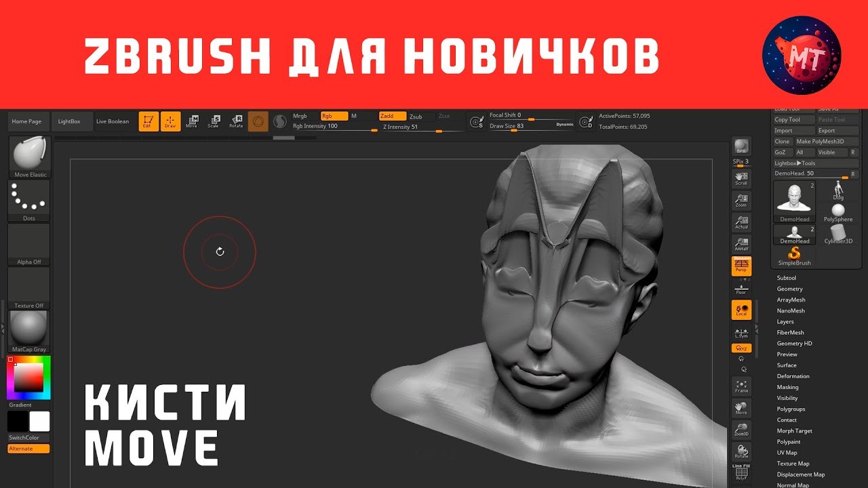Select the Cylinder3D tool
Image resolution: width=868 pixels, height=488 pixels.
point(838,235)
